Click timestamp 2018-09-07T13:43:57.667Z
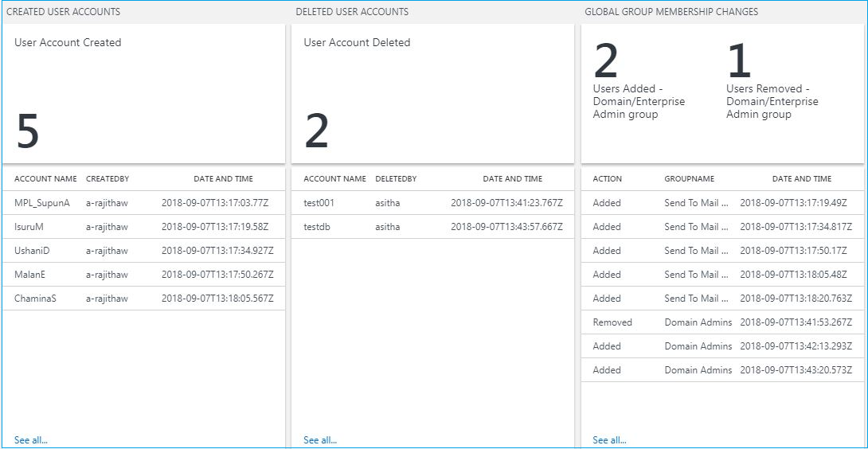This screenshot has height=449, width=868. (507, 227)
